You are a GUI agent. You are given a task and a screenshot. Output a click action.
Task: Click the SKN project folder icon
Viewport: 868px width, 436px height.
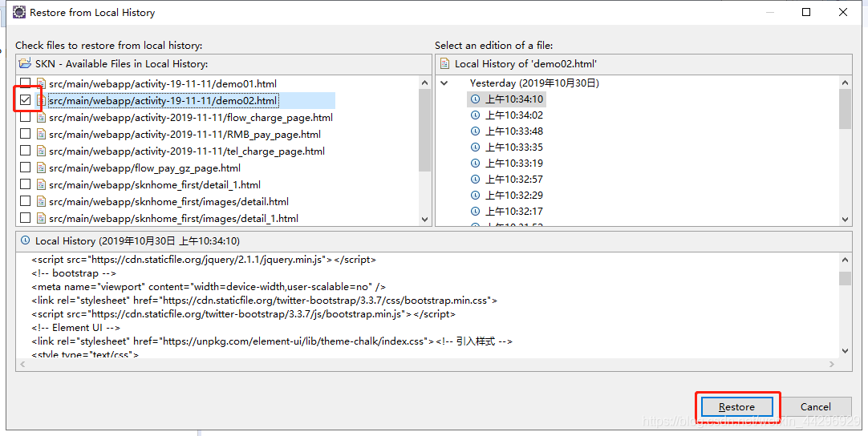point(25,63)
